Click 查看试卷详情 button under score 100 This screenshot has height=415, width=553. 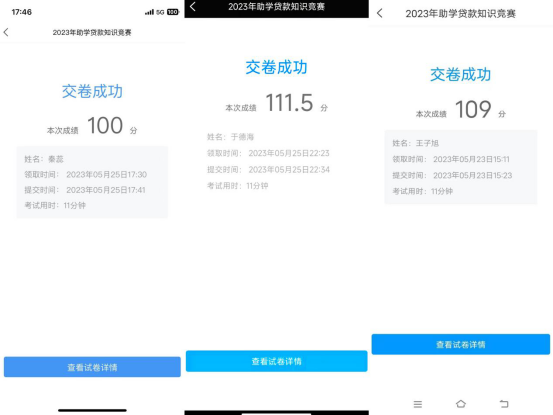click(x=92, y=367)
